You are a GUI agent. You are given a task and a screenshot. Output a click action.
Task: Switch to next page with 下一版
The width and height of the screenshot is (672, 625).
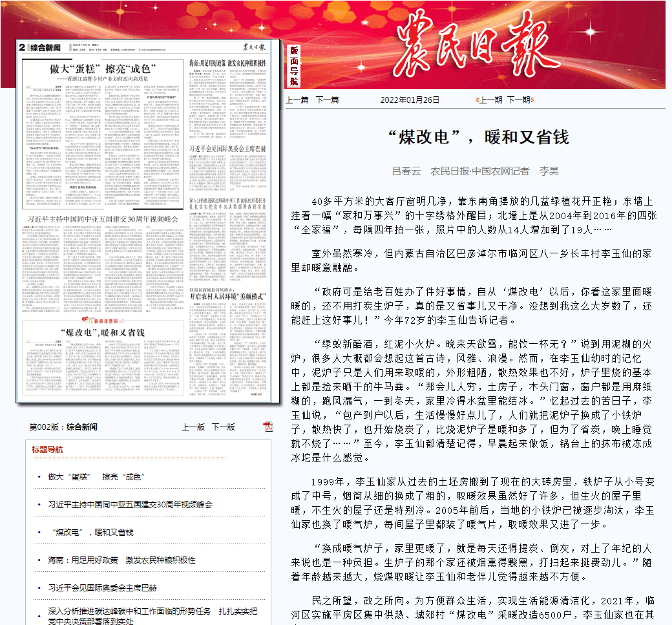223,427
